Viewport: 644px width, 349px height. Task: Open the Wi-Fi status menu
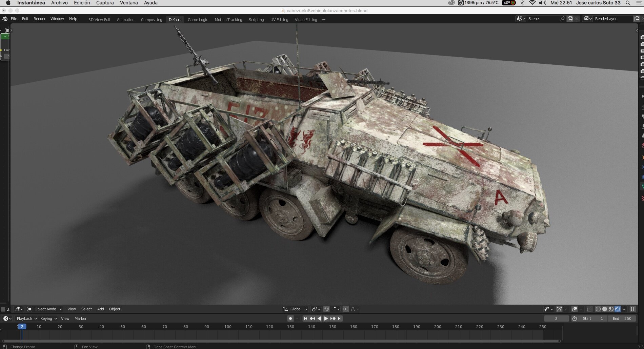(x=532, y=3)
